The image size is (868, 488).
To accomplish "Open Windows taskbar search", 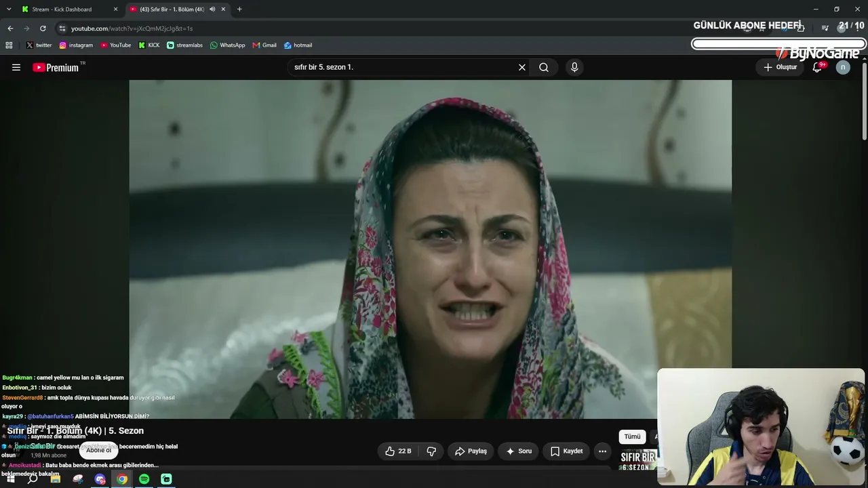I will coord(33,479).
